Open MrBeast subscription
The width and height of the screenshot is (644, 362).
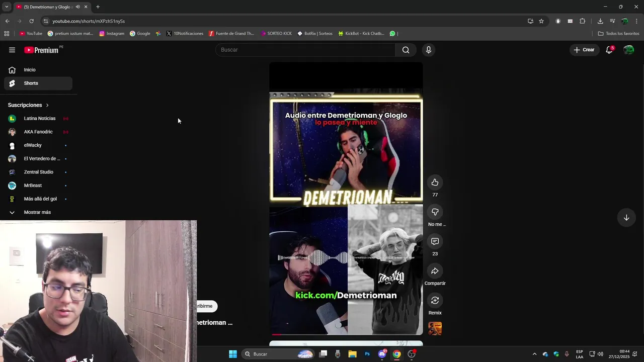(x=38, y=186)
